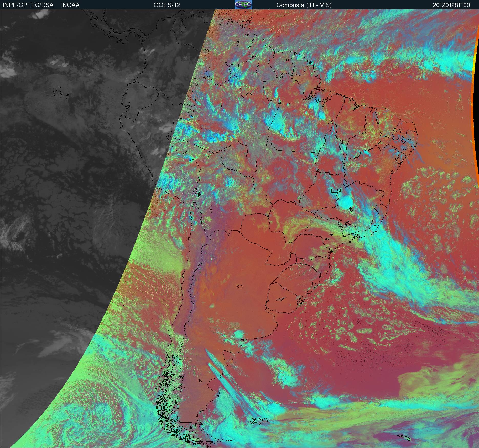Click the NOAA label in header
This screenshot has height=448, width=479.
[x=71, y=5]
